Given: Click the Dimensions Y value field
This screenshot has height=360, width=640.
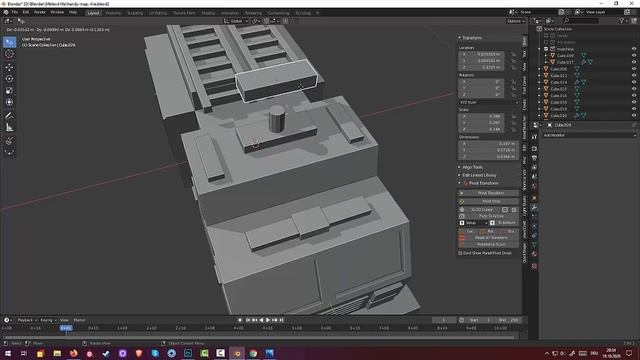Looking at the screenshot, I should coord(489,150).
